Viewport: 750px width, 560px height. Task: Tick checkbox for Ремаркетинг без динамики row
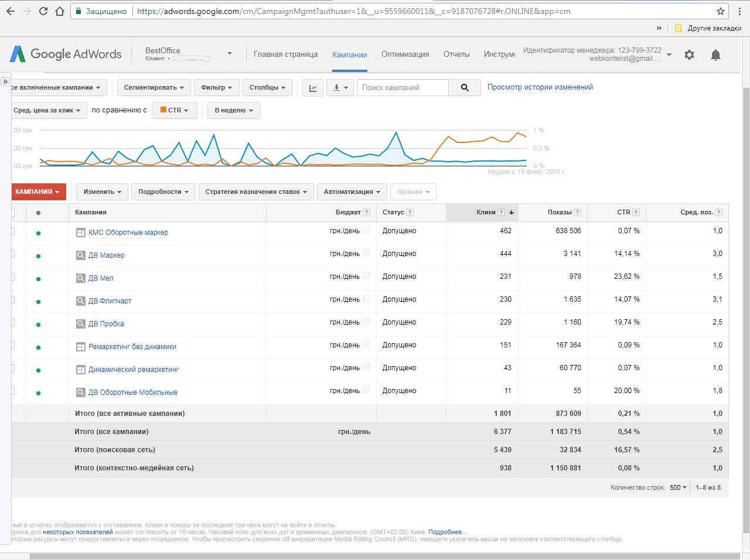(12, 345)
